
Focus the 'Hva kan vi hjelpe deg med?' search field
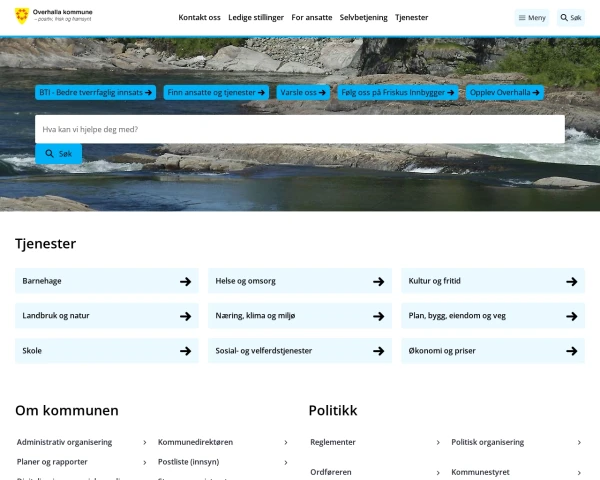pos(300,129)
